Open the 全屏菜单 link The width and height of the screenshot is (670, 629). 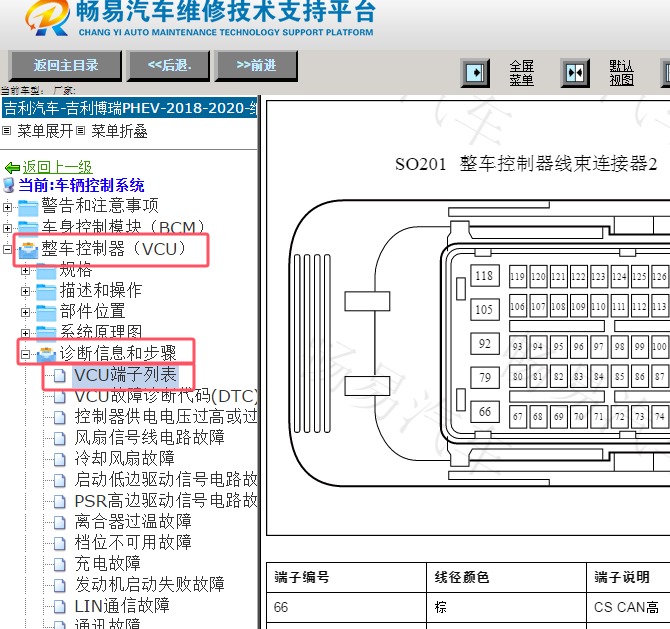pos(522,73)
